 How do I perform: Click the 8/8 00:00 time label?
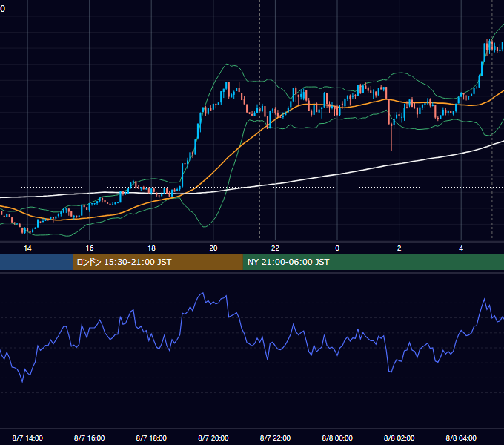coord(337,438)
